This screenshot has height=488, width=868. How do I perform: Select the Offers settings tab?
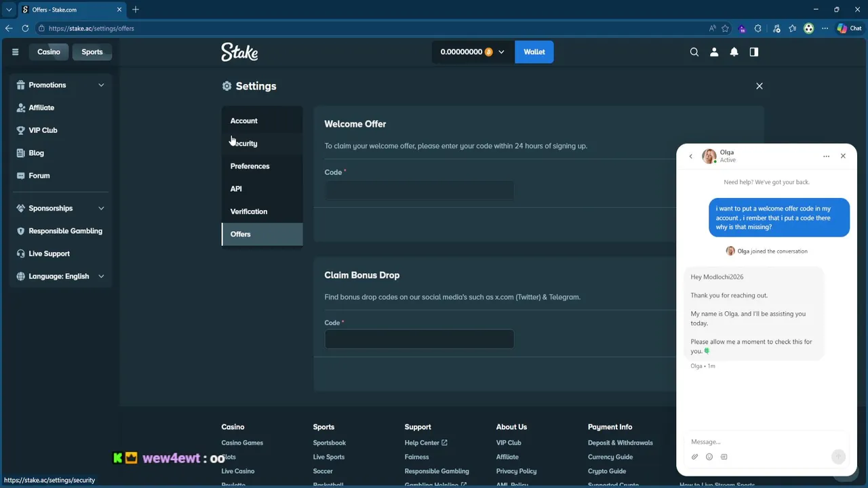point(262,234)
